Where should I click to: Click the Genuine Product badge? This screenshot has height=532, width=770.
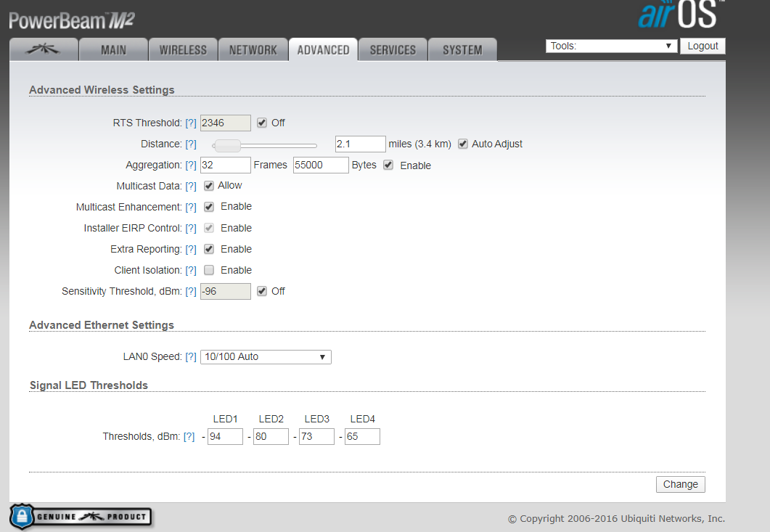click(x=81, y=517)
